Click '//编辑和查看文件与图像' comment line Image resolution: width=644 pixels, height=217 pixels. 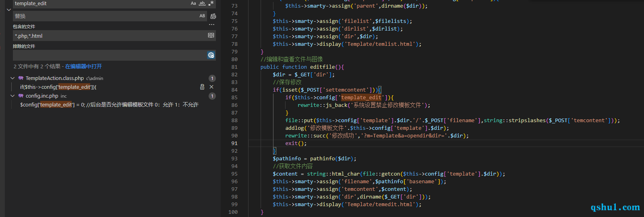pyautogui.click(x=292, y=59)
